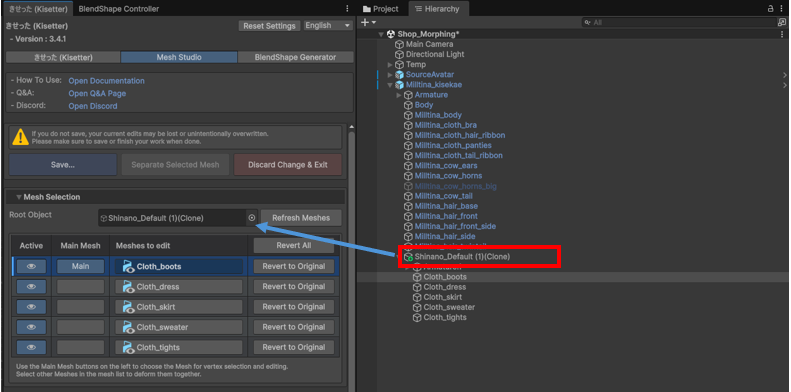The width and height of the screenshot is (791, 392).
Task: Collapse the Mesh Selection section
Action: pyautogui.click(x=19, y=197)
